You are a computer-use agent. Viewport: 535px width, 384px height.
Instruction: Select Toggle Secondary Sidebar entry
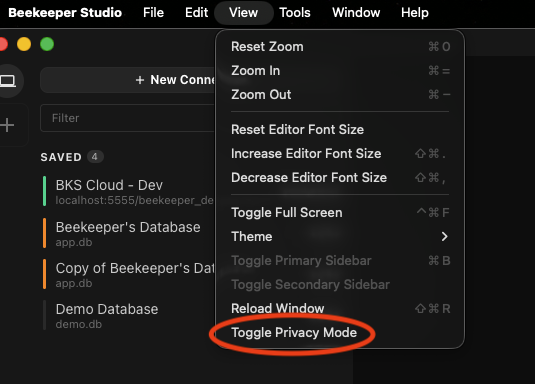point(340,284)
